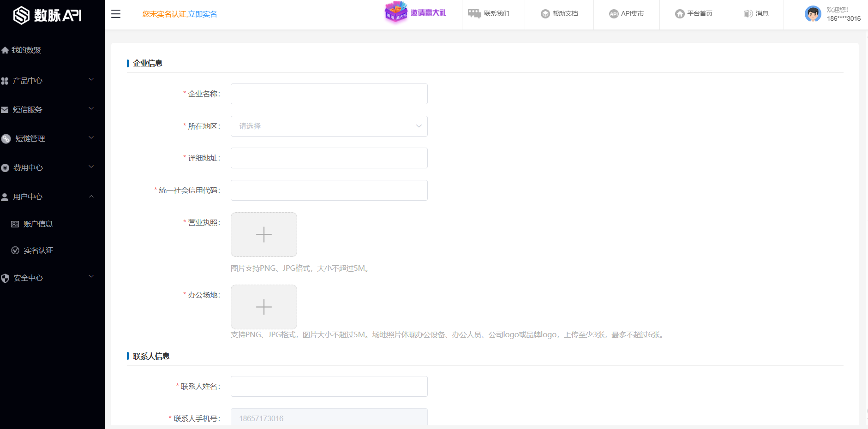This screenshot has width=868, height=429.
Task: Click the user avatar picture
Action: point(813,14)
